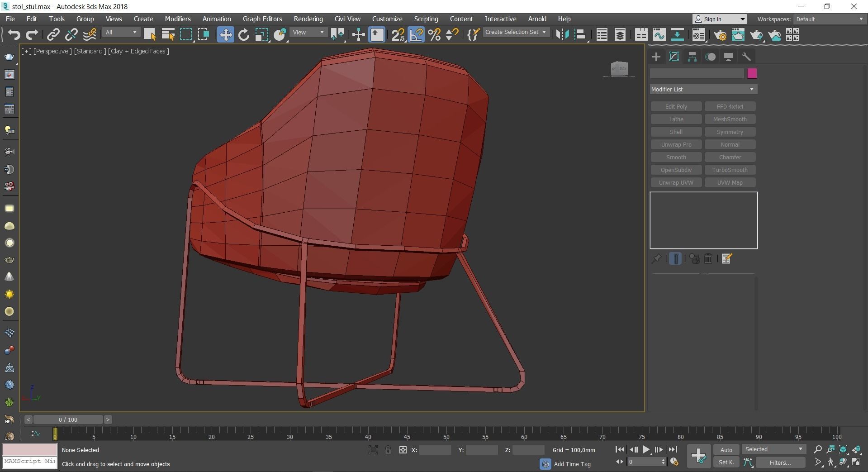
Task: Open the Display panel tab
Action: click(728, 57)
